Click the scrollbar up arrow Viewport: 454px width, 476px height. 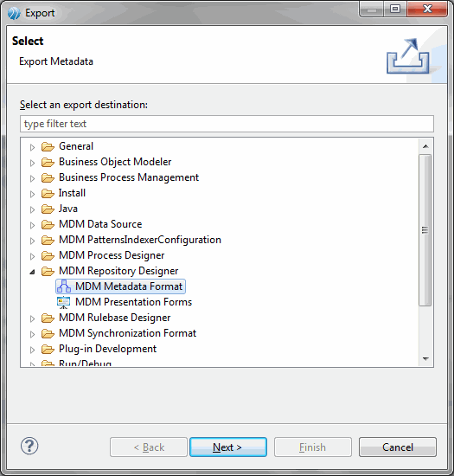click(425, 146)
